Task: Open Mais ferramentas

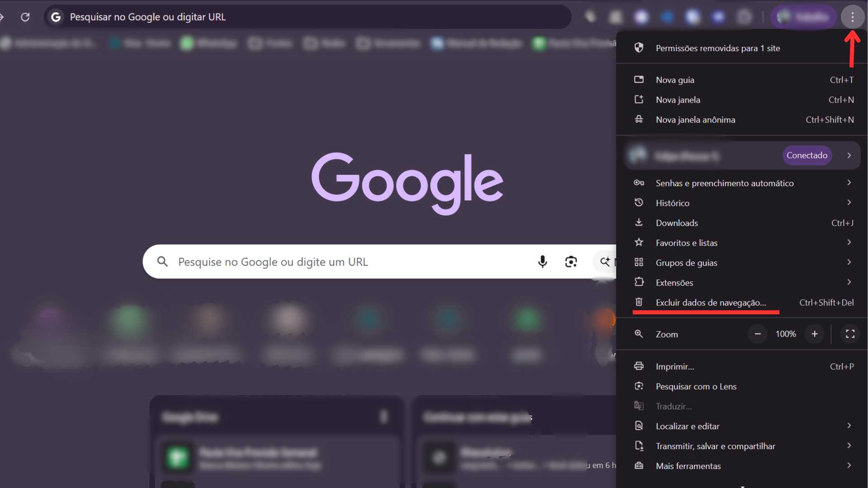Action: pyautogui.click(x=742, y=466)
